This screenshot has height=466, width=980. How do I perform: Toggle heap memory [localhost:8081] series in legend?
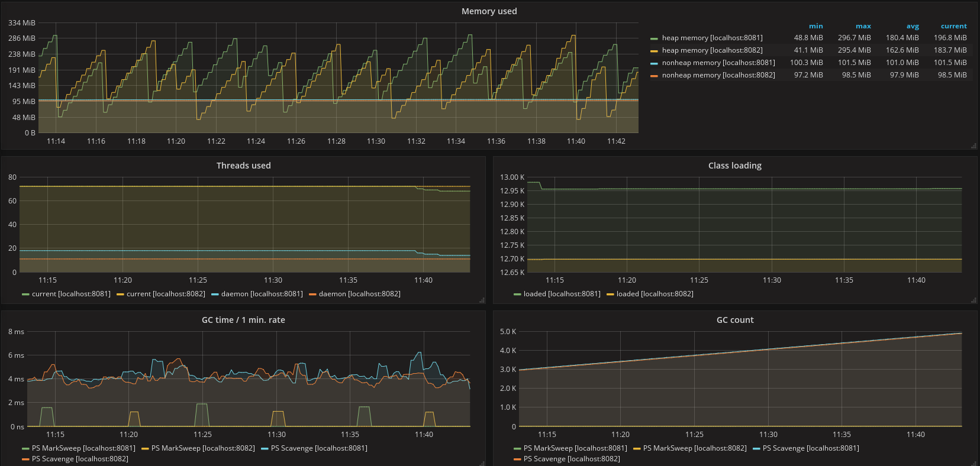click(712, 38)
